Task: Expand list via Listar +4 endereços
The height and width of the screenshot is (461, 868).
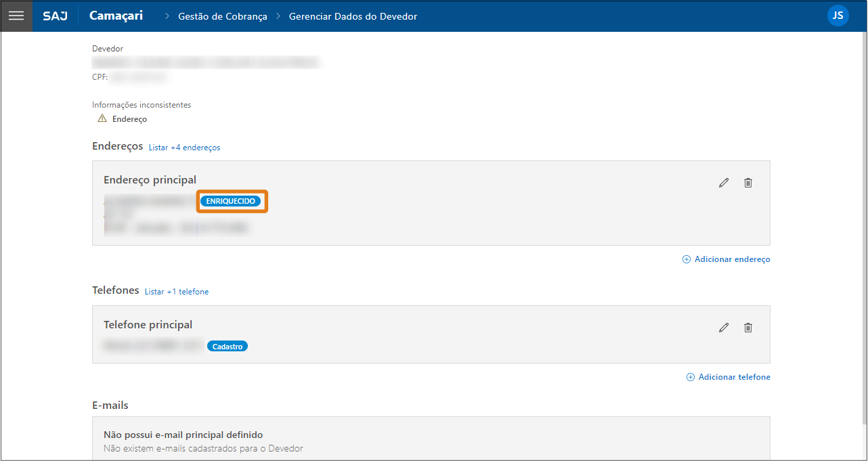Action: pos(184,148)
